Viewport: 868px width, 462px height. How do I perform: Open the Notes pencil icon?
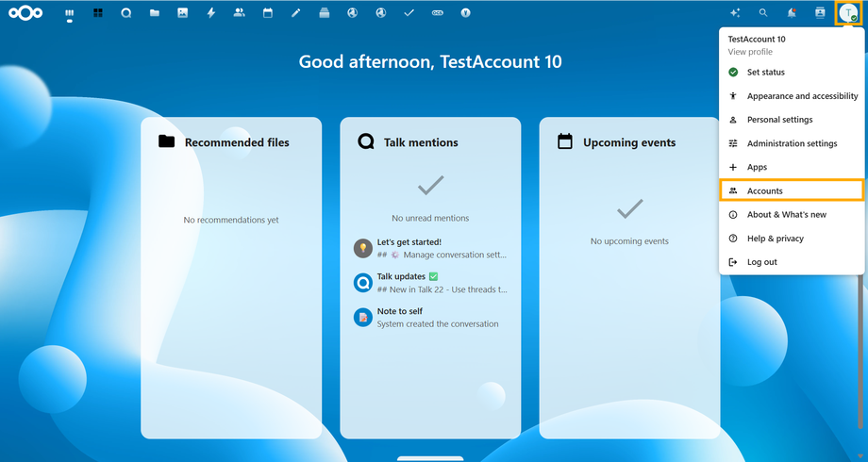[x=295, y=12]
